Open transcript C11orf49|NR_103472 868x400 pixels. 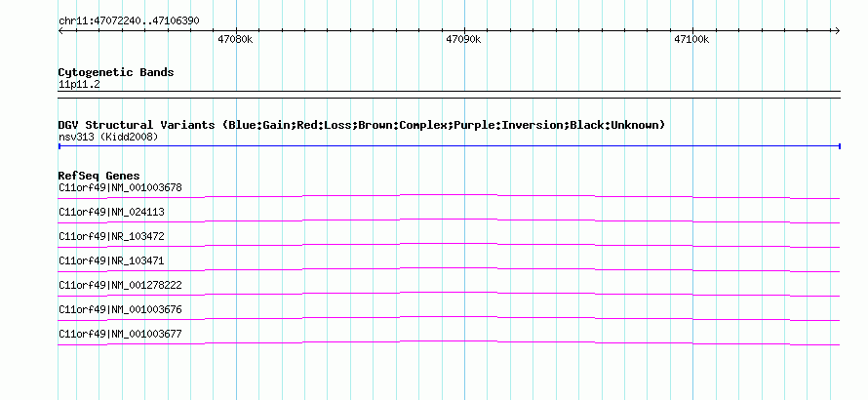(x=111, y=236)
